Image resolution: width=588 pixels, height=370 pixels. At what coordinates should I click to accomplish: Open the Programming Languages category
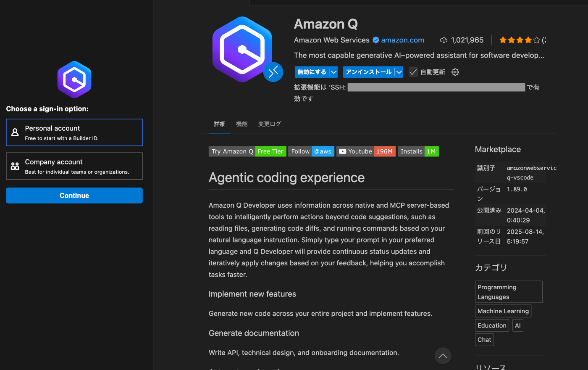coord(509,292)
